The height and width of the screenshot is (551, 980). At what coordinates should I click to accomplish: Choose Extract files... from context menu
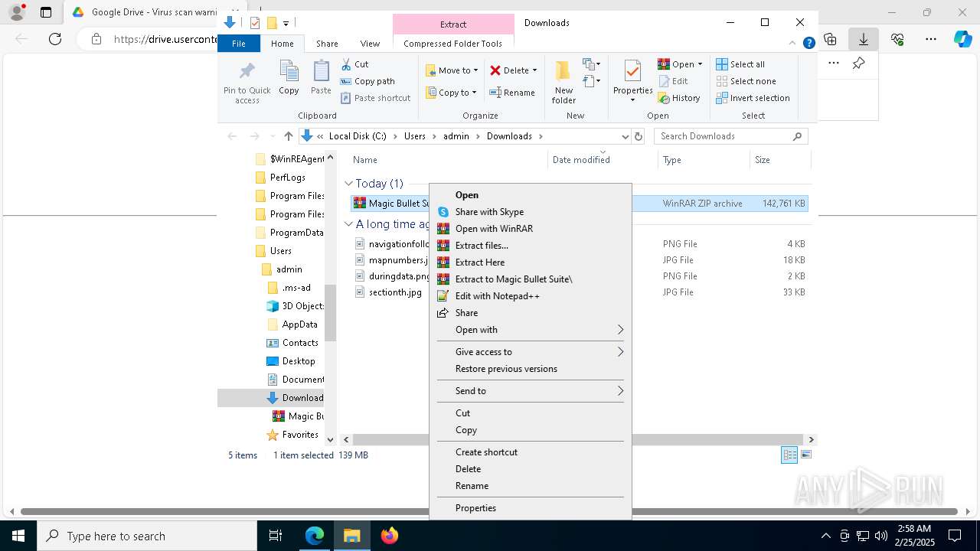click(x=530, y=246)
